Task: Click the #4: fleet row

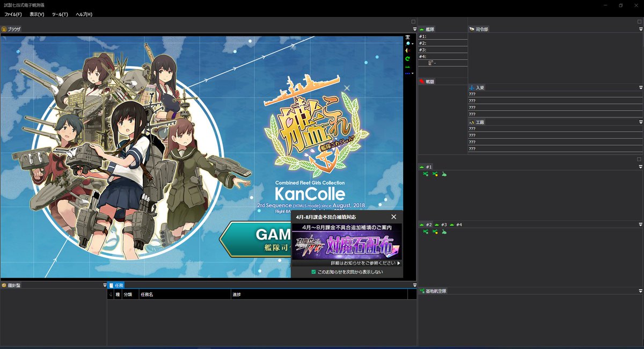Action: 443,56
